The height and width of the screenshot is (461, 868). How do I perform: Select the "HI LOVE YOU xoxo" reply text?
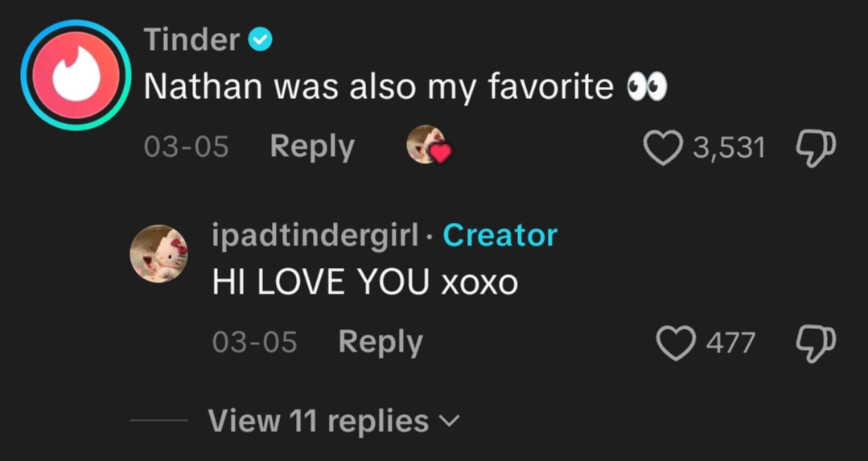click(x=364, y=282)
